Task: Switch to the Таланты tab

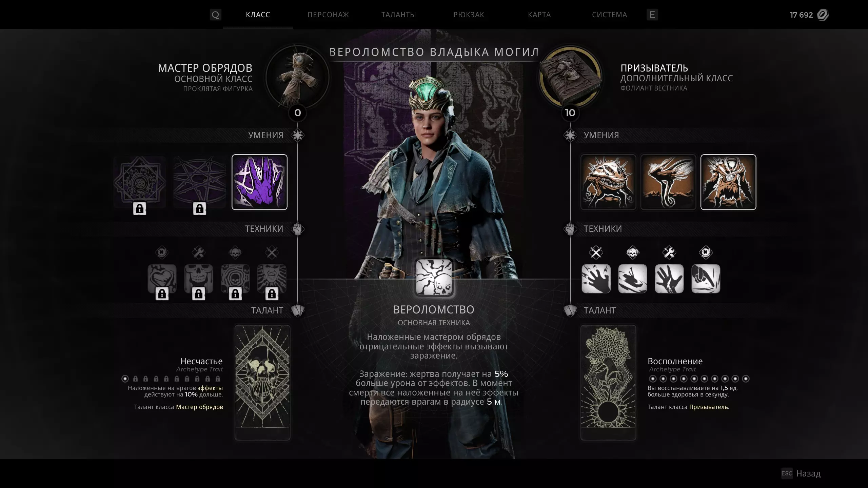Action: click(x=398, y=15)
